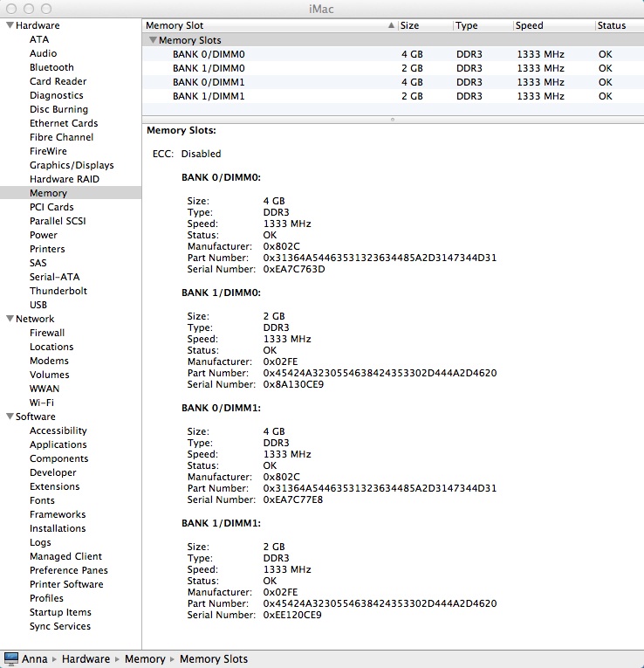Open Fonts under Software

click(x=42, y=500)
